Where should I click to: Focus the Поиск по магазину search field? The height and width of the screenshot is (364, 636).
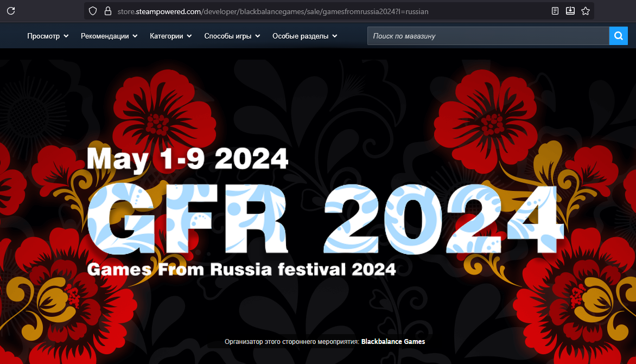coord(488,36)
